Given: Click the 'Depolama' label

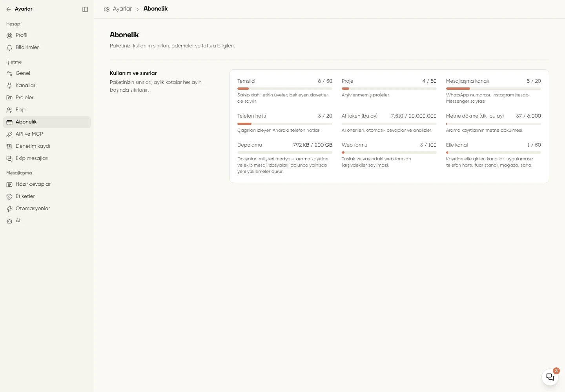Looking at the screenshot, I should [x=250, y=145].
